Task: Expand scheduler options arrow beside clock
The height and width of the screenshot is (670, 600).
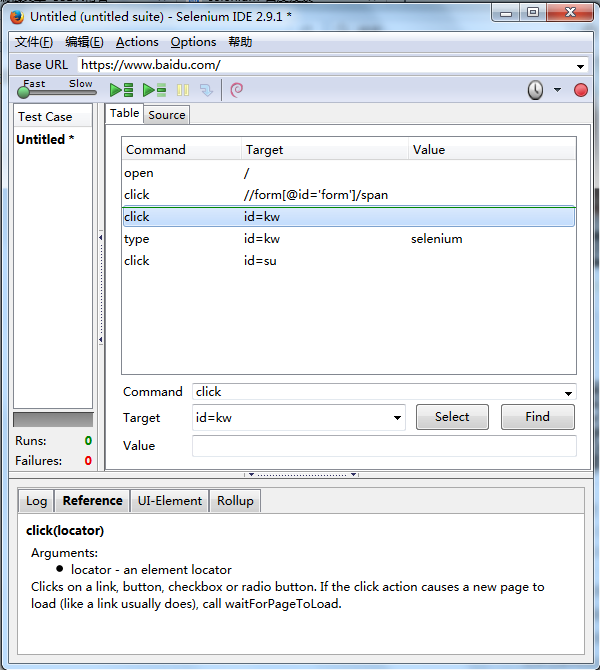Action: coord(557,90)
